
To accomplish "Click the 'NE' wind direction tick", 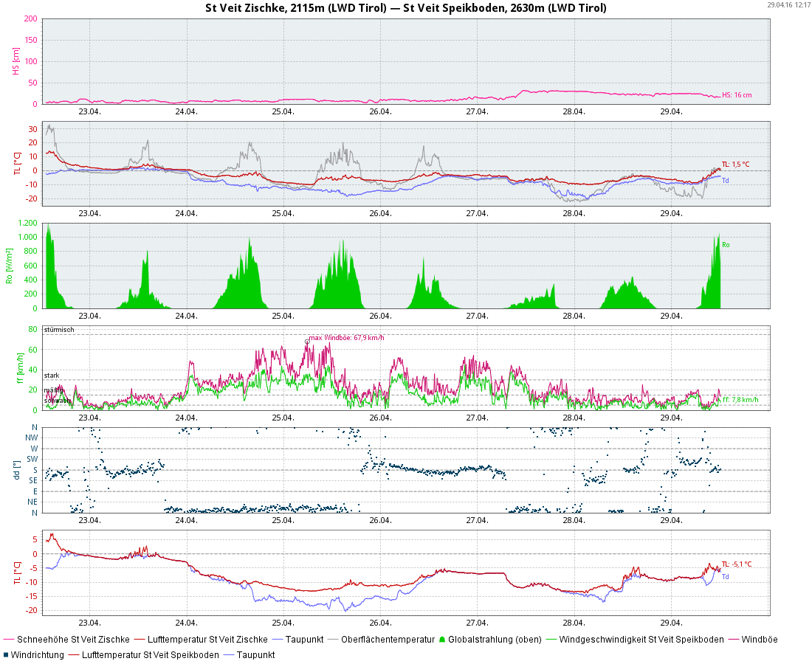I will [32, 502].
